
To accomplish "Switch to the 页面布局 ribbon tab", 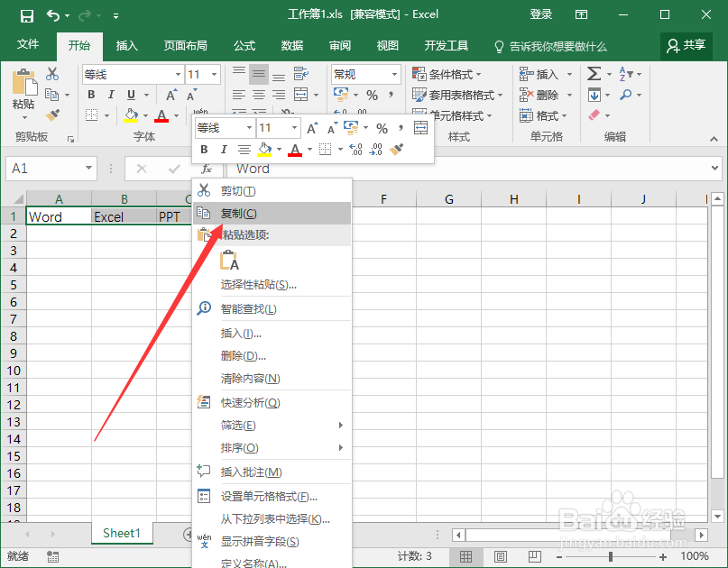I will click(x=185, y=45).
